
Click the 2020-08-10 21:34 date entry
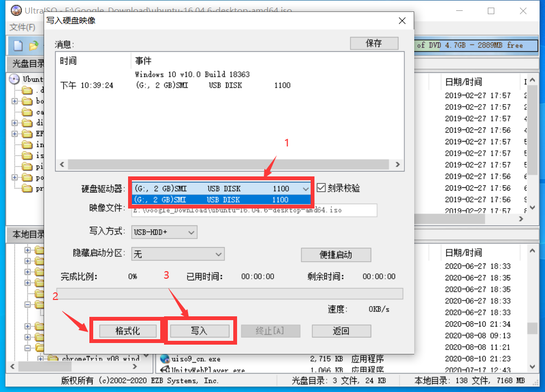(477, 324)
